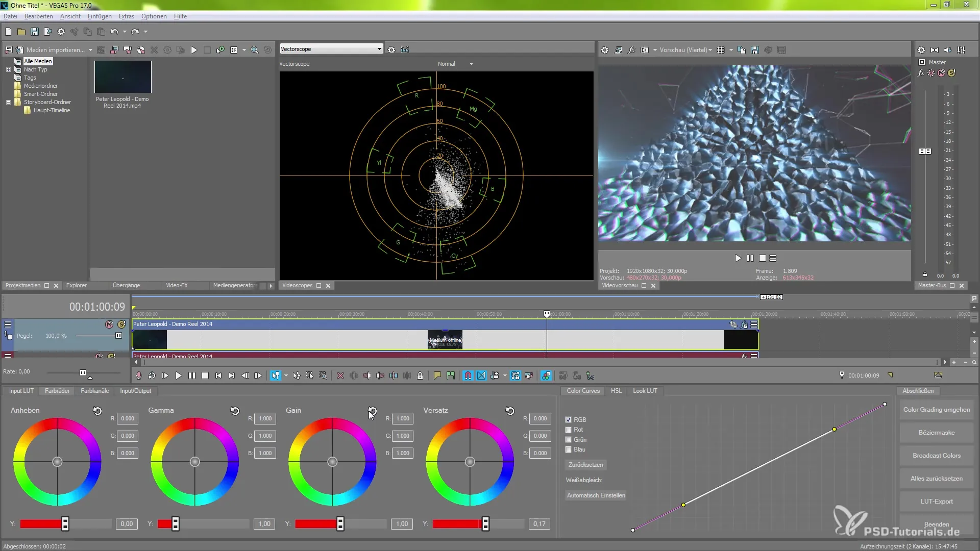Image resolution: width=980 pixels, height=551 pixels.
Task: Open the overlays dropdown arrow beside the grid icon
Action: (731, 50)
